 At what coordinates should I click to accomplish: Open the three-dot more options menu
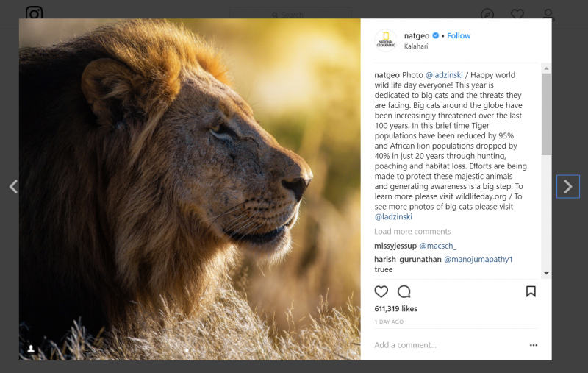534,345
